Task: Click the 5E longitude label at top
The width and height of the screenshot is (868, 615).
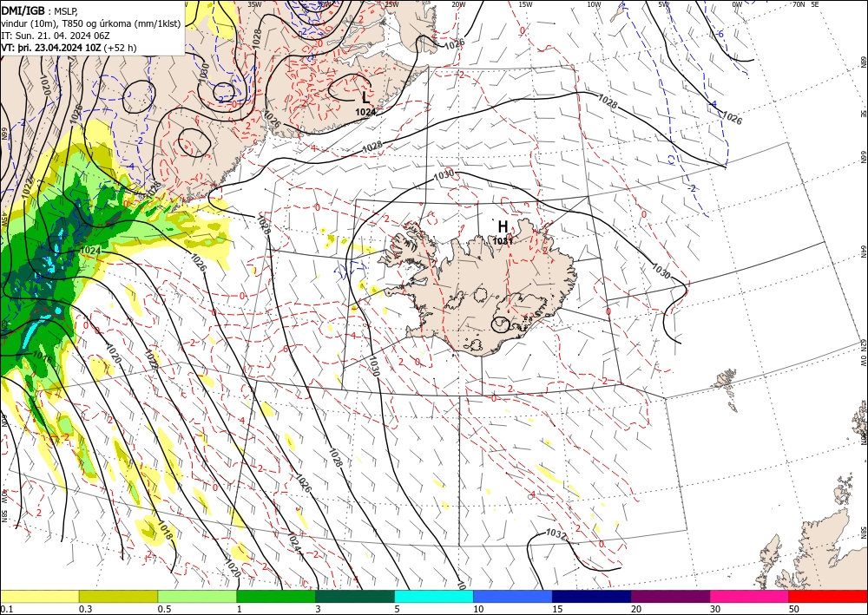Action: 815,4
